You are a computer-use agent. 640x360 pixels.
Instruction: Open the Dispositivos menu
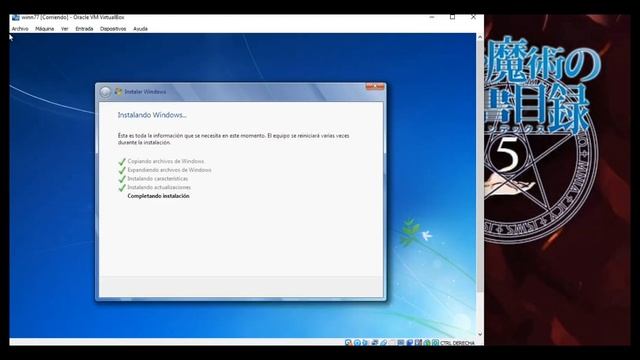tap(113, 29)
